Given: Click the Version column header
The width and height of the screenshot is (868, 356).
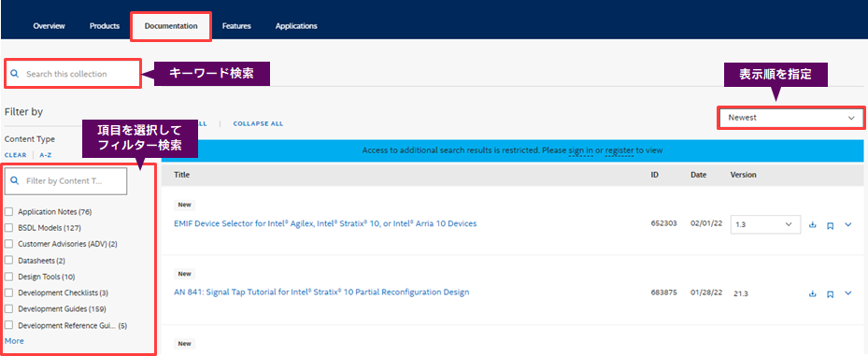Looking at the screenshot, I should (744, 175).
